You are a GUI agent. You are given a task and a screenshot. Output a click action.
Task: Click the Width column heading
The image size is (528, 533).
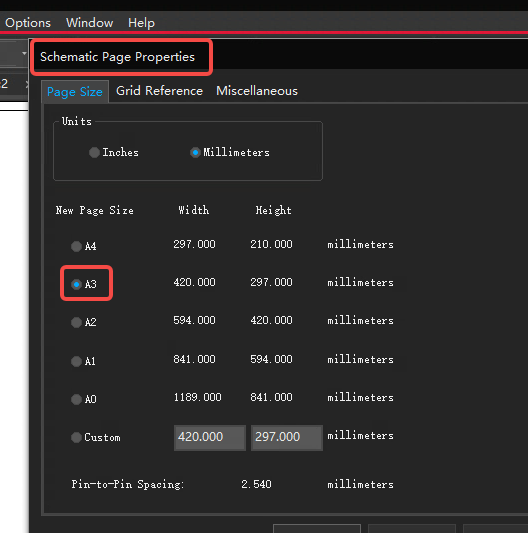point(194,210)
